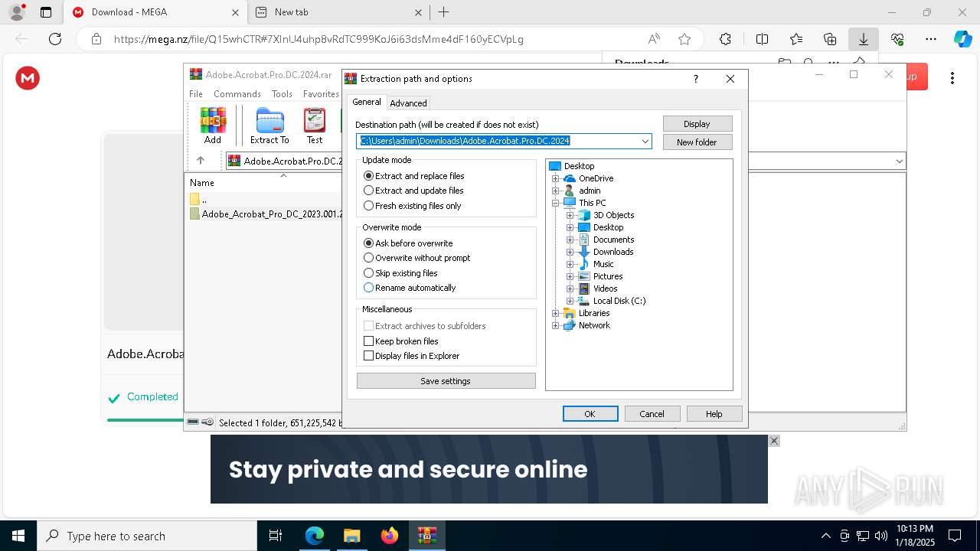View site information lock icon
This screenshot has height=551, width=980.
click(96, 39)
